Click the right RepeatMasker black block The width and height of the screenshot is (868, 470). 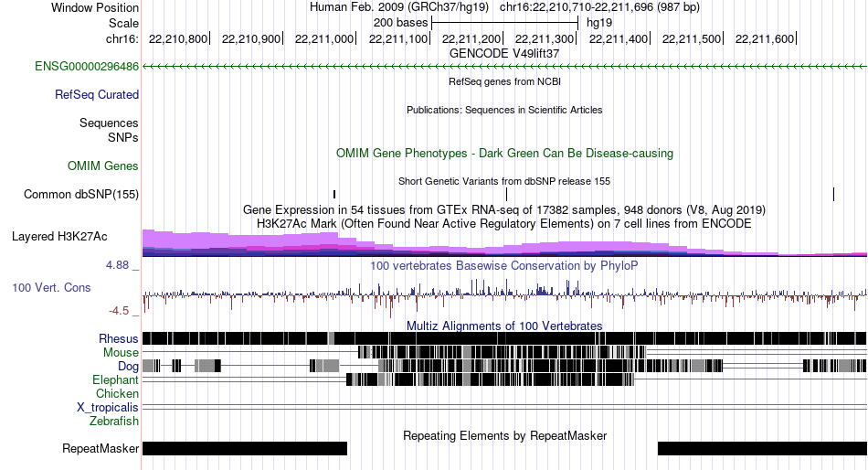[x=762, y=448]
